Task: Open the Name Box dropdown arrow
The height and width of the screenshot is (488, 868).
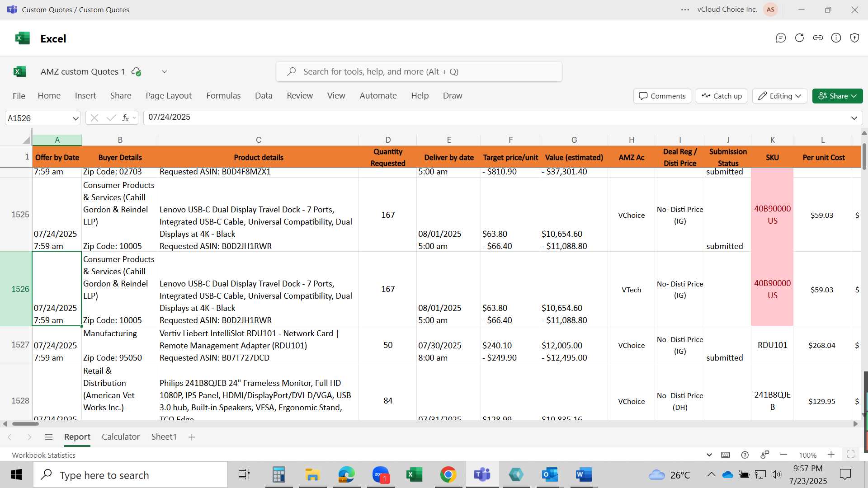Action: [x=75, y=118]
